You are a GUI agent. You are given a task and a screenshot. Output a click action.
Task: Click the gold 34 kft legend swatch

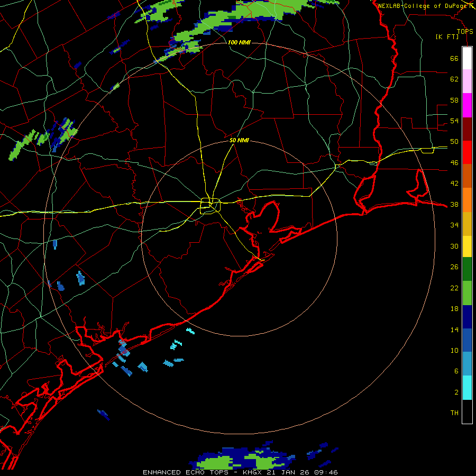[x=467, y=224]
